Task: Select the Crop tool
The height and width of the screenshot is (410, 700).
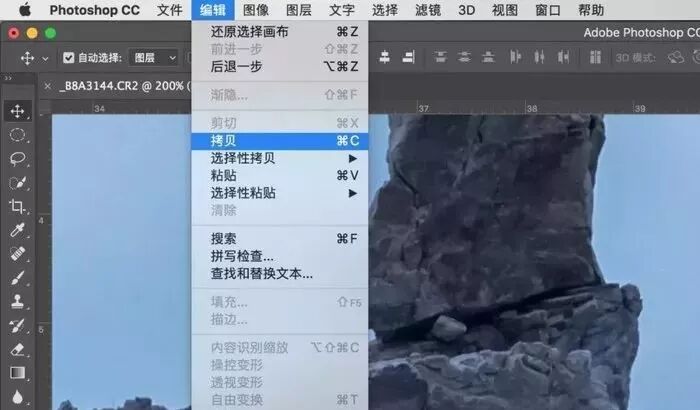Action: (17, 206)
